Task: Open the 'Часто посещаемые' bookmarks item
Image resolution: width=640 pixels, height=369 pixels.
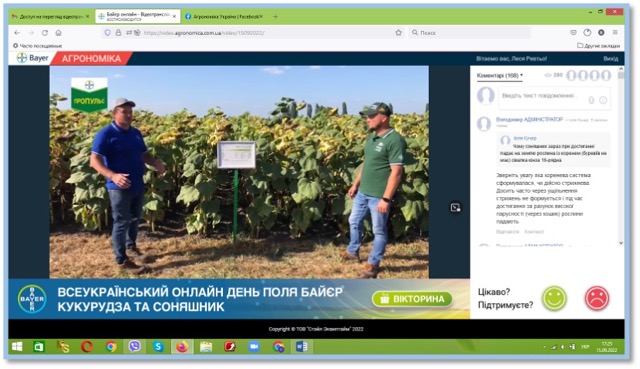Action: pos(37,46)
